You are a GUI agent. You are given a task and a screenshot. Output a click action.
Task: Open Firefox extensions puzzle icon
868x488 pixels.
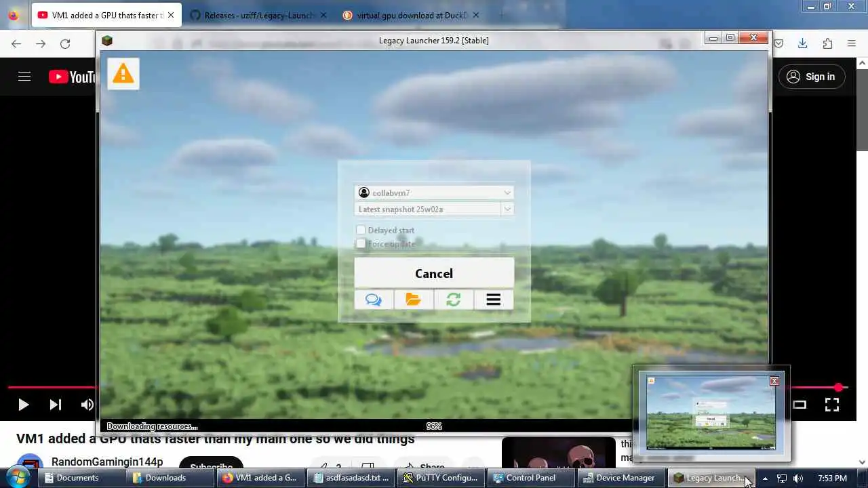pyautogui.click(x=827, y=43)
